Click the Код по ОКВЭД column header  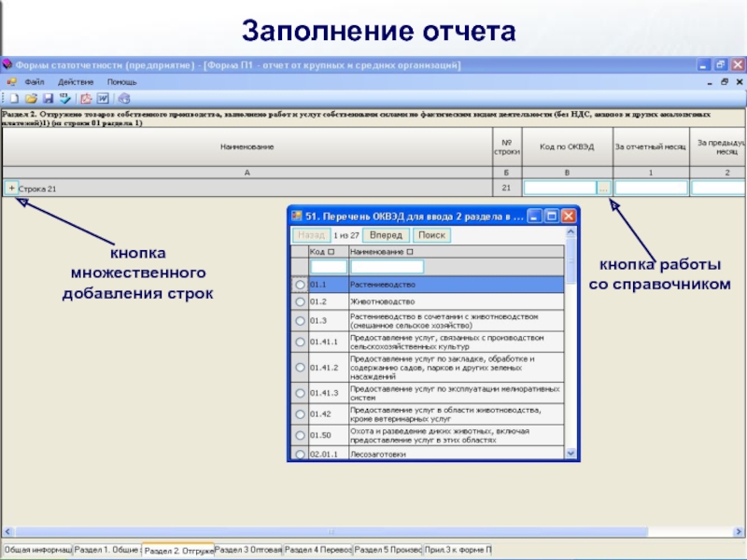pos(567,147)
